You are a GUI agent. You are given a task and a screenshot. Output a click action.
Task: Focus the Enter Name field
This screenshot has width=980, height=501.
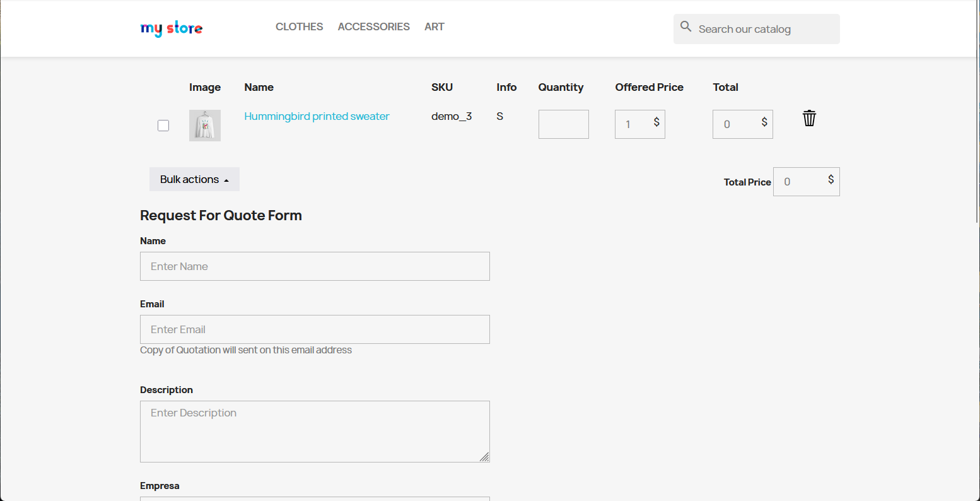[315, 266]
